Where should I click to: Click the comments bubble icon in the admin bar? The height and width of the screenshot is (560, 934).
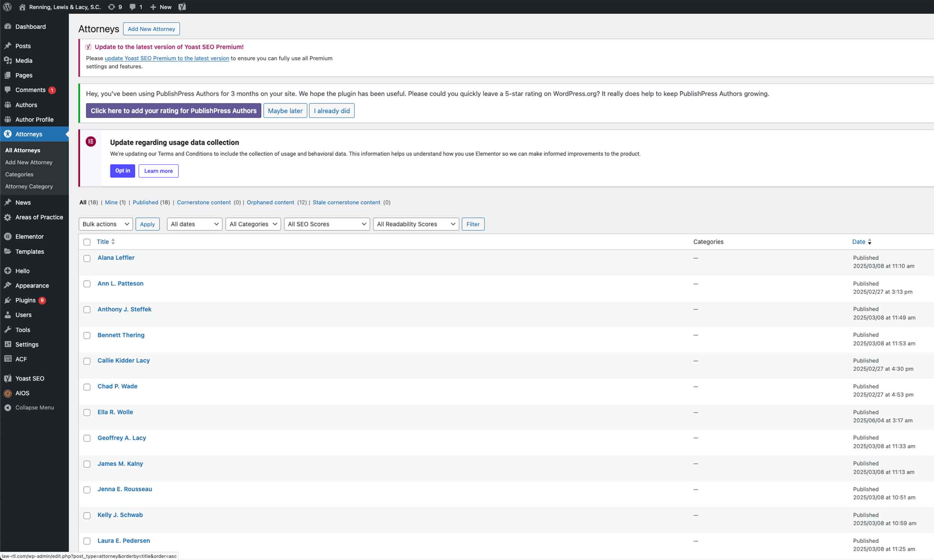tap(133, 7)
